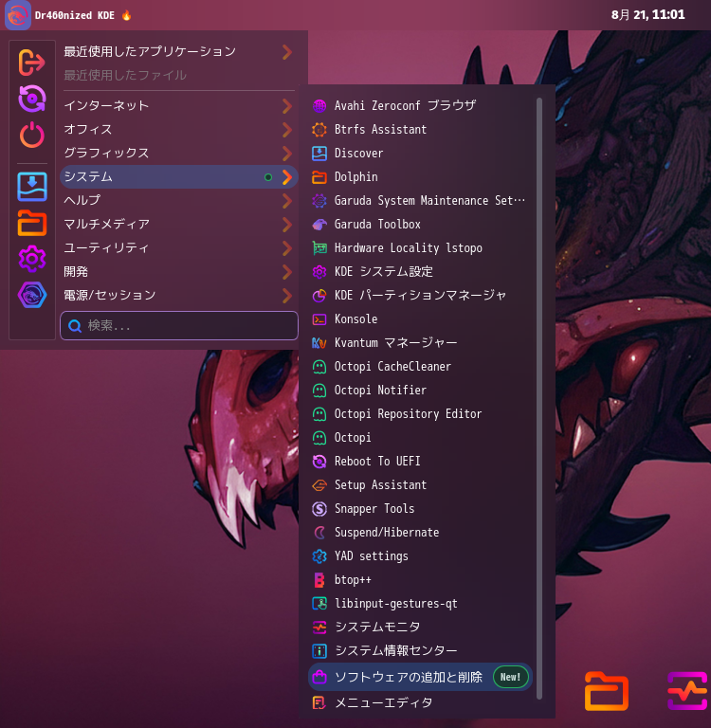Click the Avahi Zeroconf ブラウザ icon
The image size is (711, 728).
pyautogui.click(x=319, y=106)
